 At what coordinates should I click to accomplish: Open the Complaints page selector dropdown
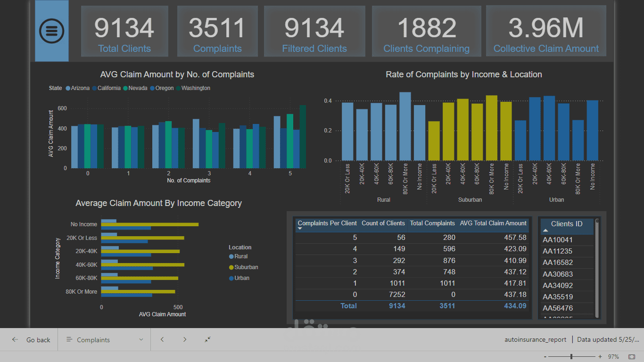[104, 340]
